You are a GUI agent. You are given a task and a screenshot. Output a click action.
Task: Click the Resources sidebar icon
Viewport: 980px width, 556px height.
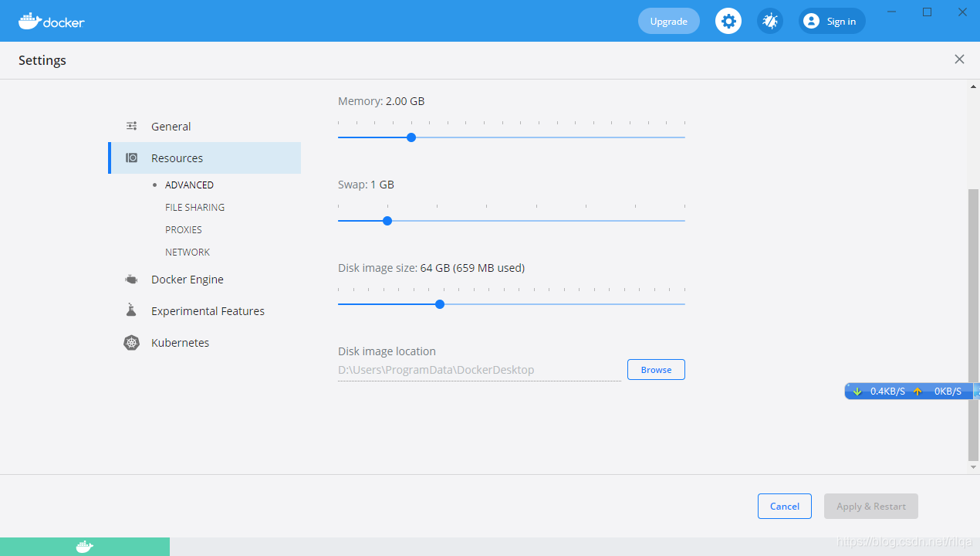pyautogui.click(x=131, y=158)
